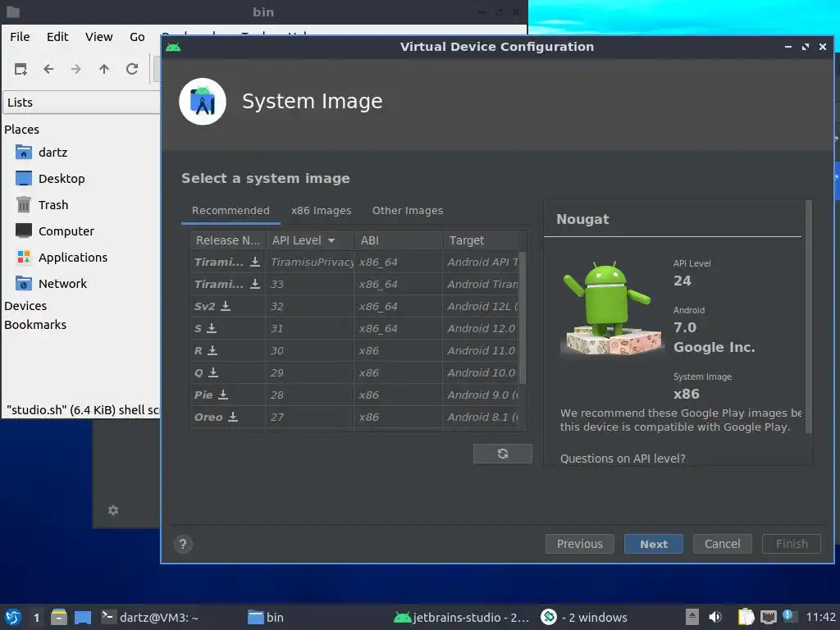Download the Pie system image
The image size is (840, 630).
click(x=223, y=395)
